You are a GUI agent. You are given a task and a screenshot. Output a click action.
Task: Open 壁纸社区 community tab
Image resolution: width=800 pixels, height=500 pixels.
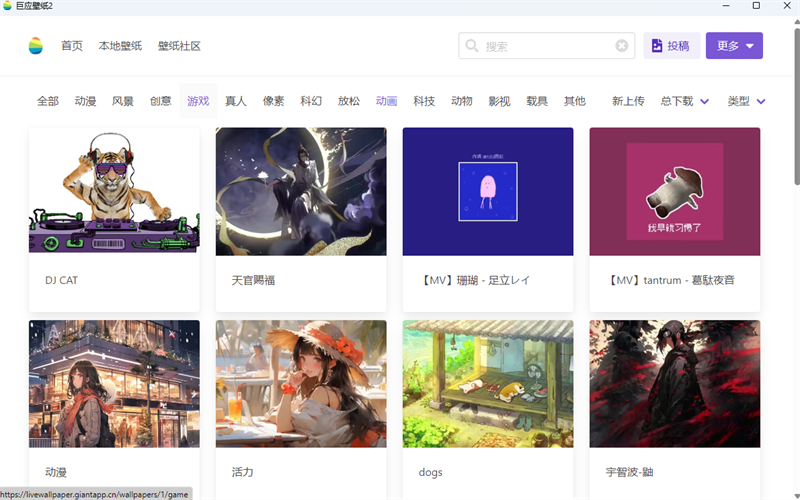(179, 46)
